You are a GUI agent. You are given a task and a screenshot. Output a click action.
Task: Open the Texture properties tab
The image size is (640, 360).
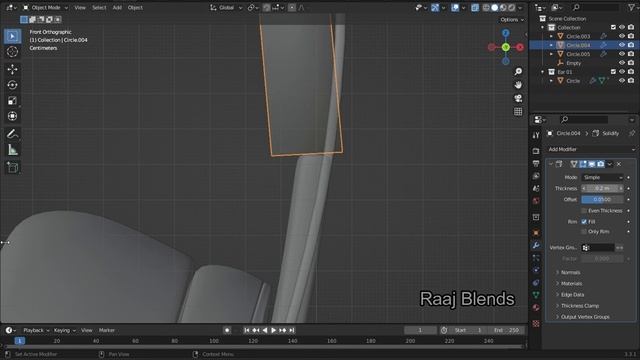coord(536,324)
